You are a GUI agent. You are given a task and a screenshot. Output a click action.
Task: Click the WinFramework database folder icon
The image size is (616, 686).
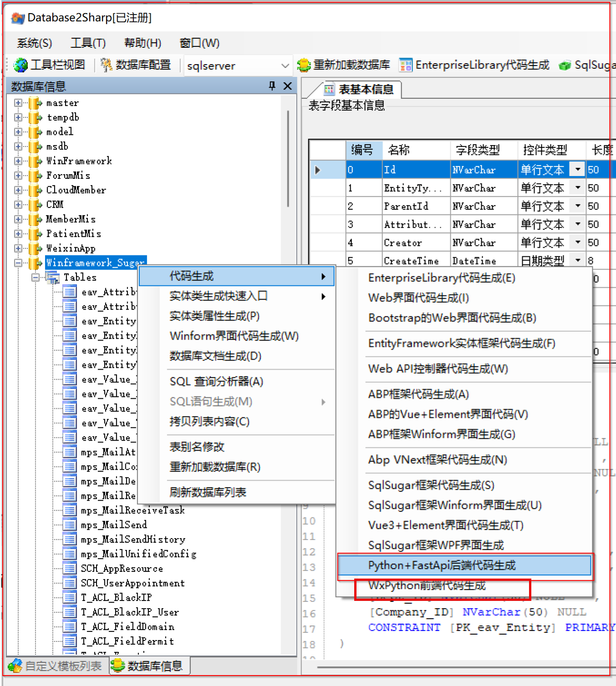click(x=36, y=161)
